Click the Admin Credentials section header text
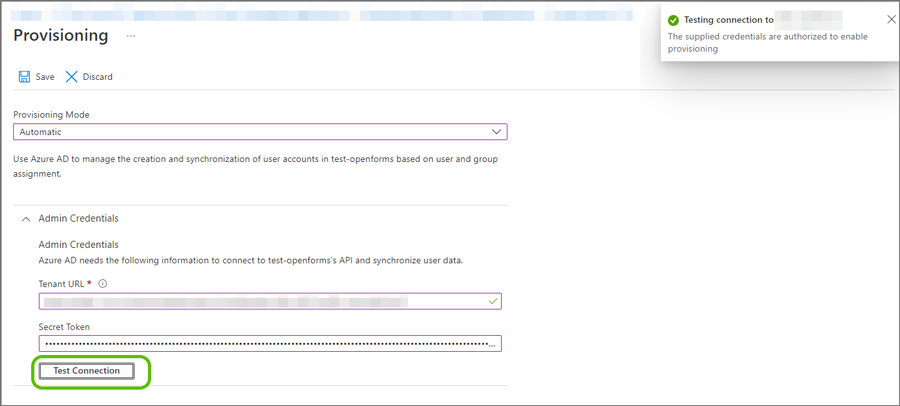900x406 pixels. [78, 218]
